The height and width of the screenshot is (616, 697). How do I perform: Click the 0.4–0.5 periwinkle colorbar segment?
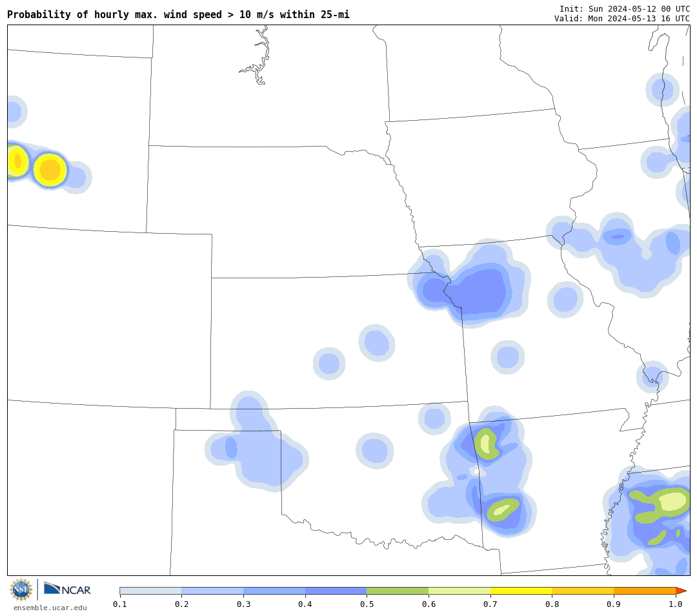[336, 591]
